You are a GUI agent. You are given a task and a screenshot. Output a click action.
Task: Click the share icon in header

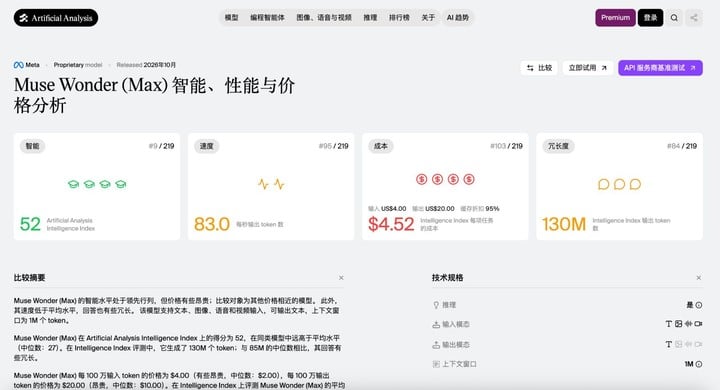(694, 18)
